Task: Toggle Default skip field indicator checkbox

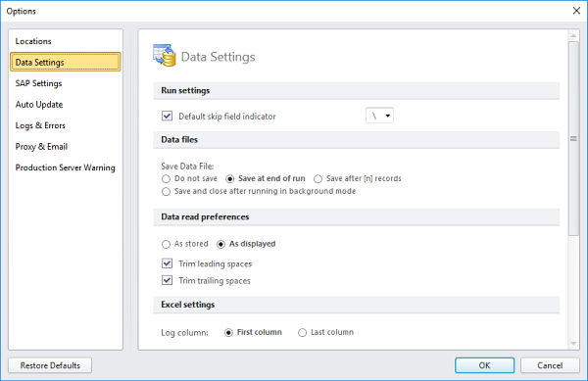Action: (x=167, y=117)
